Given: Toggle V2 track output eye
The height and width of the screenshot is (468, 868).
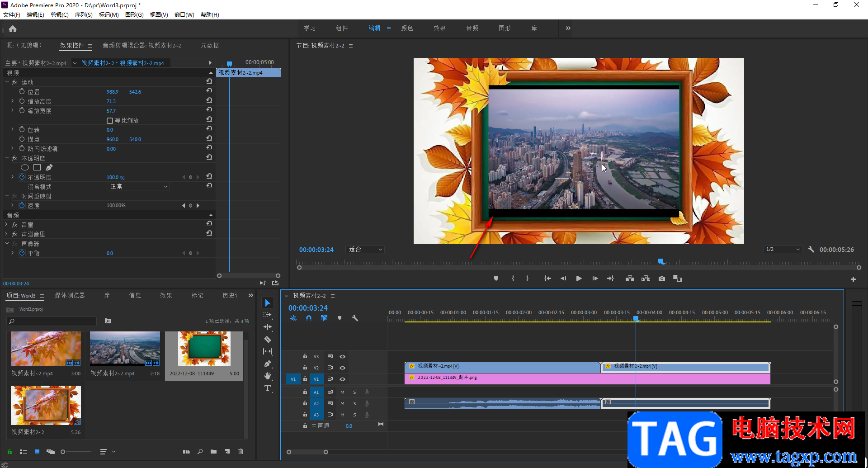Looking at the screenshot, I should click(x=342, y=368).
